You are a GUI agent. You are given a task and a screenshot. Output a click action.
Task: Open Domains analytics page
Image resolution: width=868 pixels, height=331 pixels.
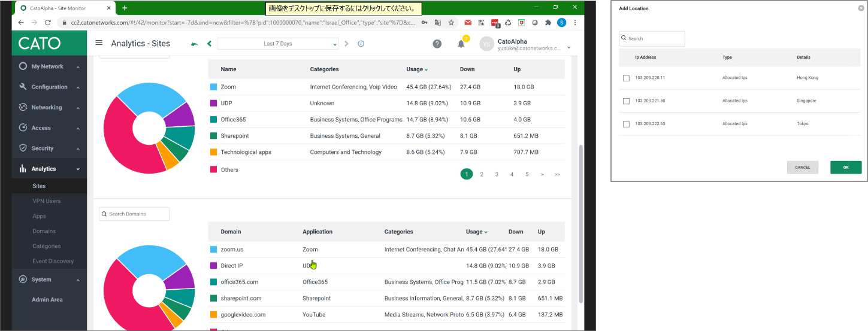point(44,231)
